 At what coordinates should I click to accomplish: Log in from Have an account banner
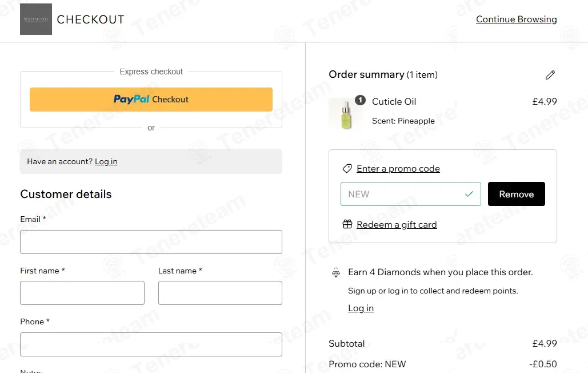106,161
